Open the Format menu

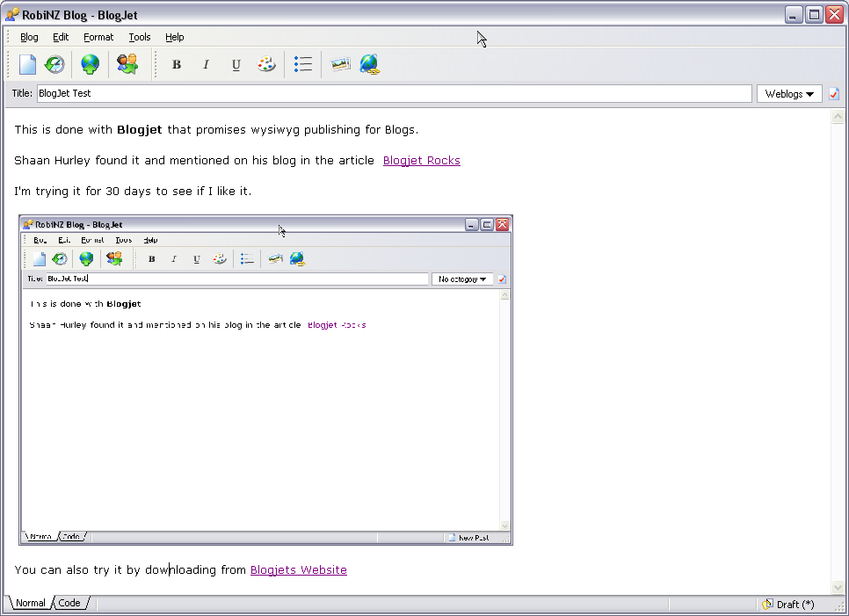tap(98, 37)
